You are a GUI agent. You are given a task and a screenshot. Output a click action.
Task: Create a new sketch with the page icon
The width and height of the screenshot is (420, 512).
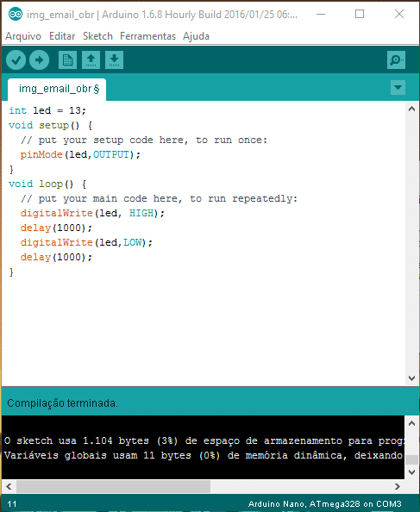[67, 59]
